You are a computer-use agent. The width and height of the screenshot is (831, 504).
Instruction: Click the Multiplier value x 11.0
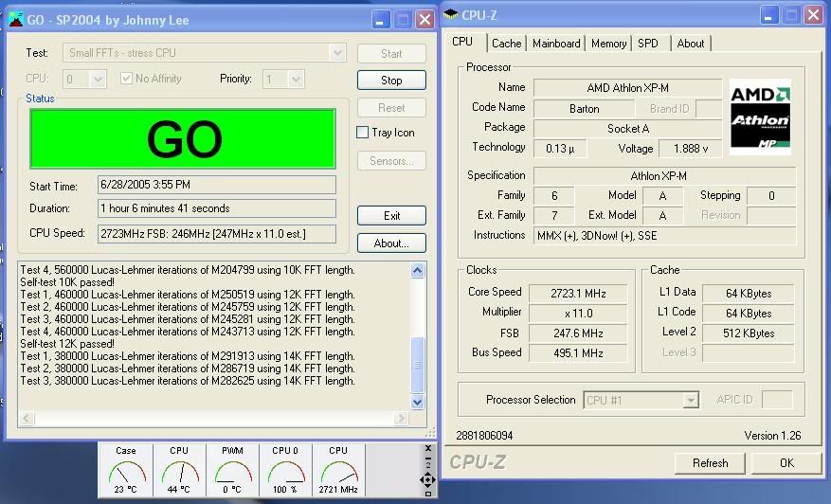tap(578, 314)
